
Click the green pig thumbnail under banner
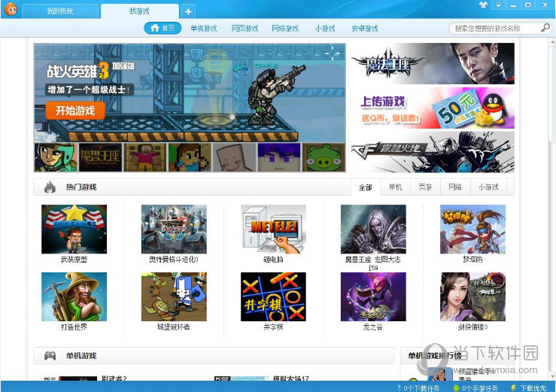pyautogui.click(x=324, y=157)
